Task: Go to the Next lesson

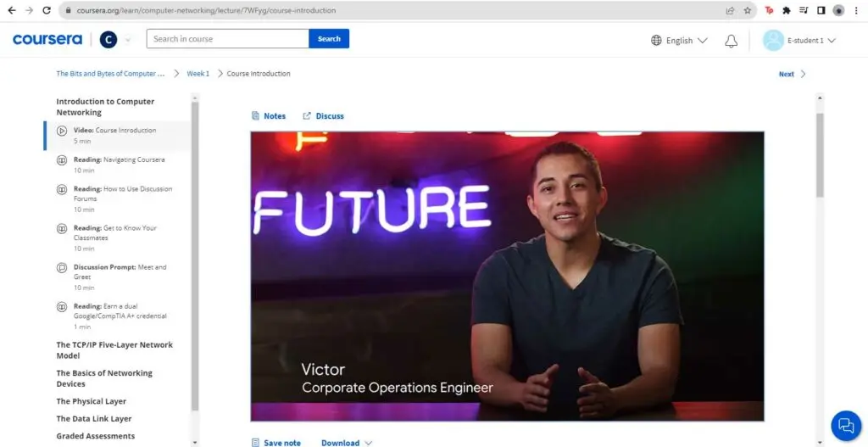Action: click(786, 75)
